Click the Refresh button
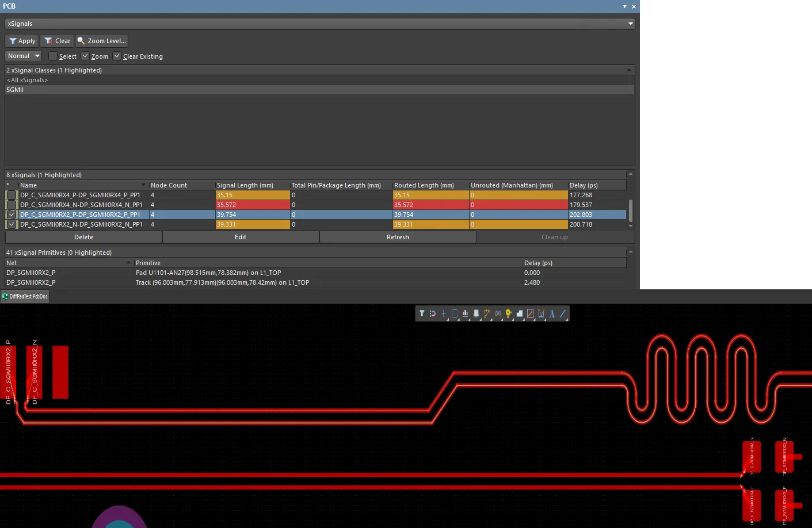The width and height of the screenshot is (812, 528). [398, 237]
